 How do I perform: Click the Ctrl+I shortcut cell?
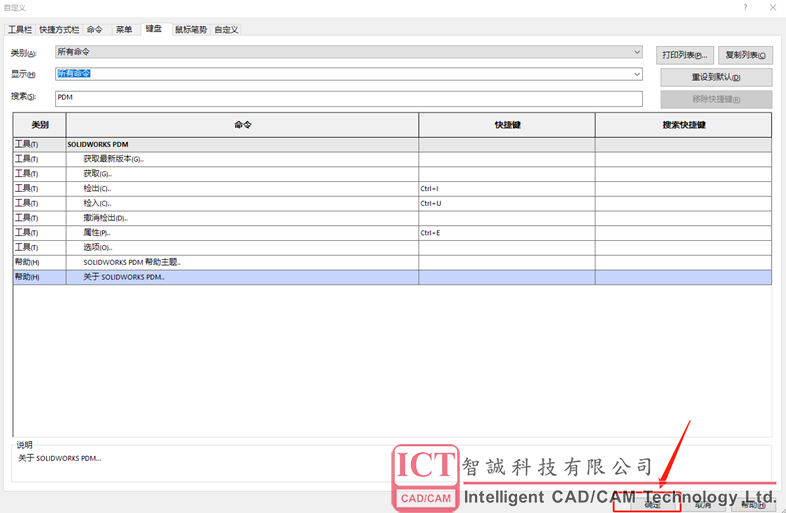tap(507, 189)
